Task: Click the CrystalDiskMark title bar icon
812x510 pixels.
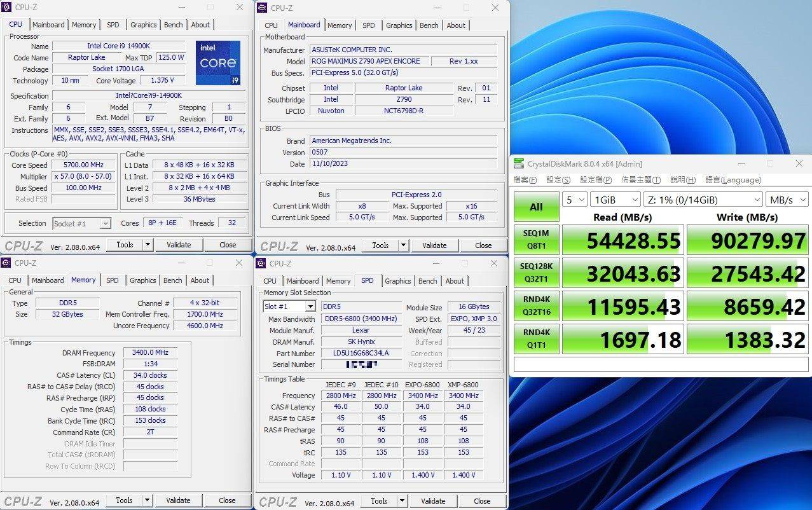Action: pos(520,163)
